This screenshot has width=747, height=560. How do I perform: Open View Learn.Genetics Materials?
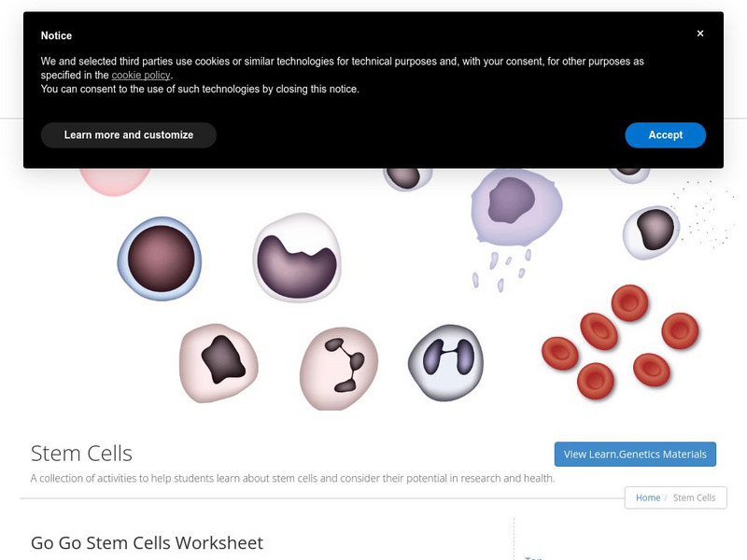635,455
